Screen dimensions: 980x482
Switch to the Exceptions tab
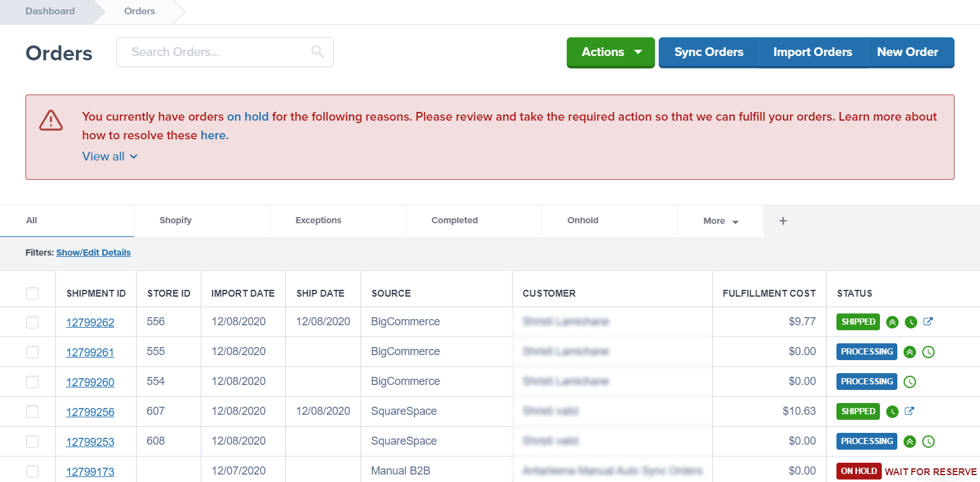click(x=318, y=220)
